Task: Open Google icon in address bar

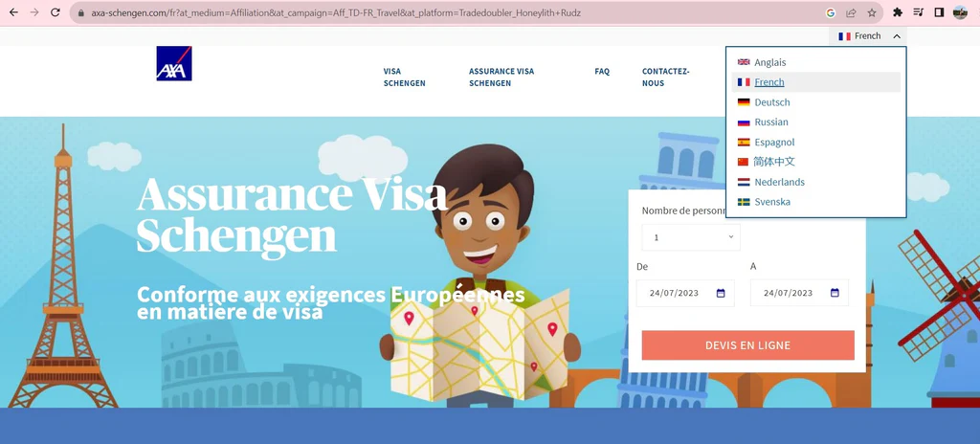Action: tap(830, 12)
